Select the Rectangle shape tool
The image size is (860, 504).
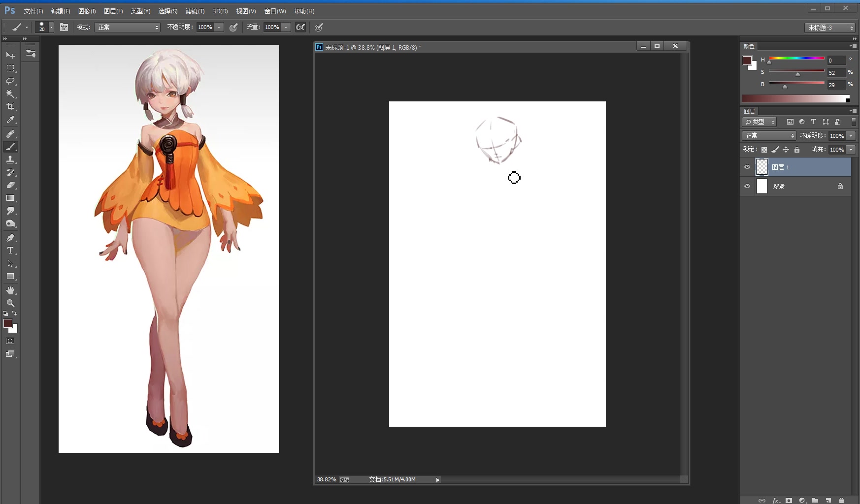coord(10,276)
